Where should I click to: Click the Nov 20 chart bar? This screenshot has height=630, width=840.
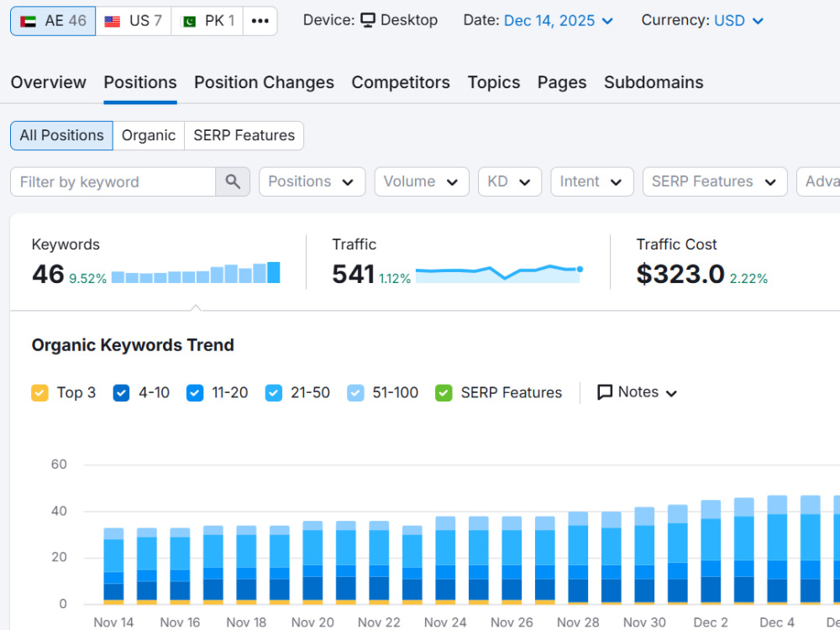[x=312, y=563]
